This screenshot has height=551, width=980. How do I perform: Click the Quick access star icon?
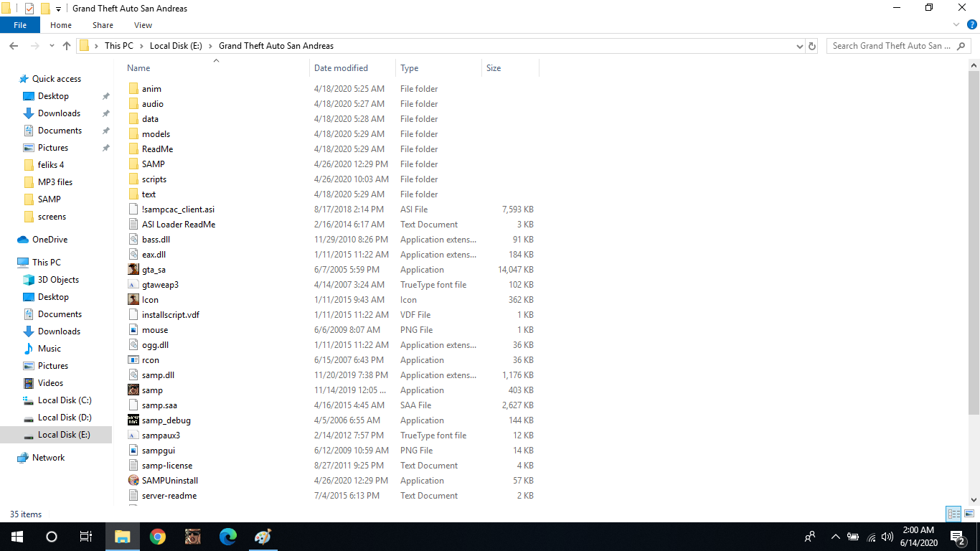click(x=24, y=79)
